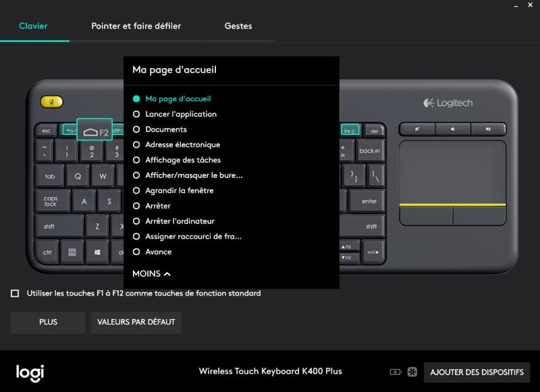Click AJOUTER DES DISPOSITIFS button
Image resolution: width=540 pixels, height=392 pixels.
click(477, 372)
